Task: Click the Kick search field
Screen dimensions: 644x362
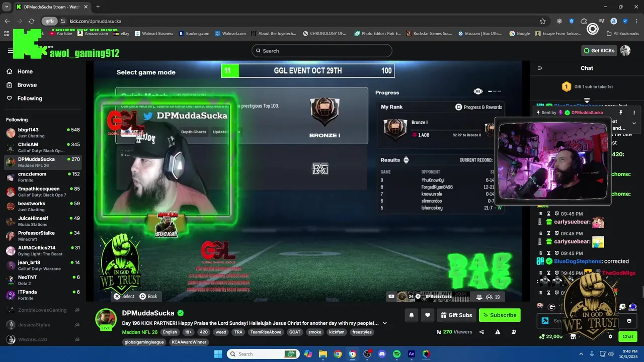Action: pyautogui.click(x=322, y=51)
